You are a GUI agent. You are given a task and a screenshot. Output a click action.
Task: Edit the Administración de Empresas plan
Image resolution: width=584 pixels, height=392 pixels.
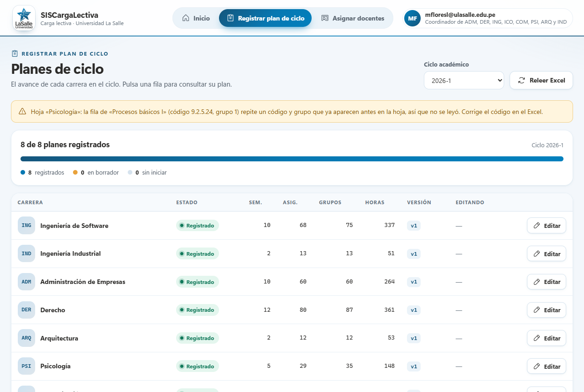547,282
